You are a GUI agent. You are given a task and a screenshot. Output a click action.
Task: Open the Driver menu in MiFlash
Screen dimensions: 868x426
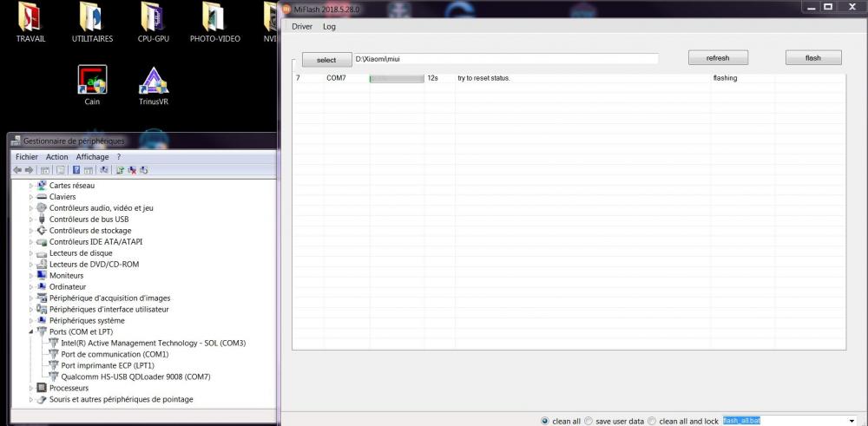tap(302, 26)
